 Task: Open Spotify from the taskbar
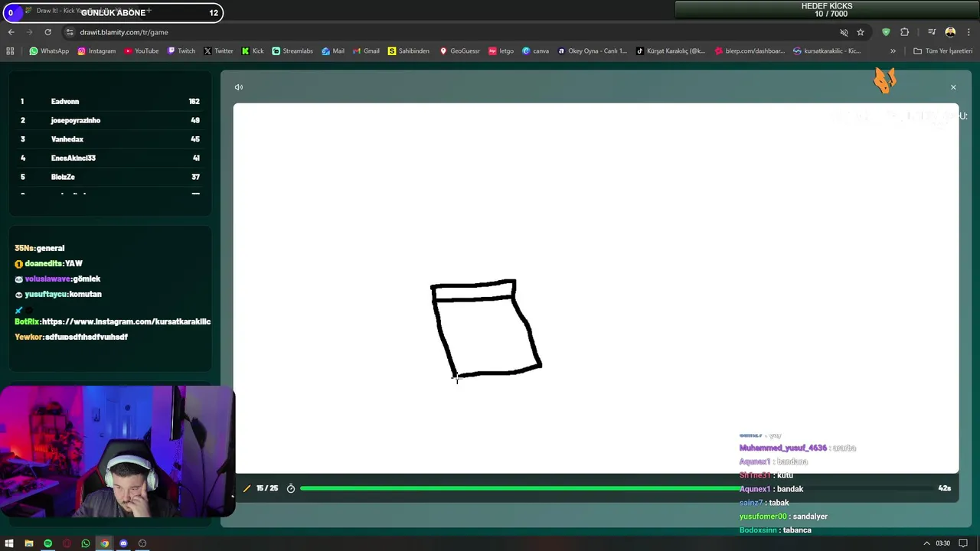click(47, 543)
